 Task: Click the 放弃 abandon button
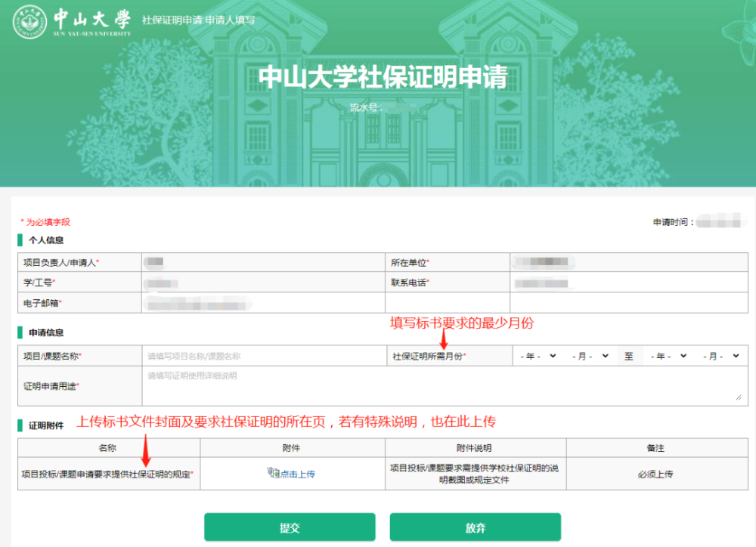point(476,527)
